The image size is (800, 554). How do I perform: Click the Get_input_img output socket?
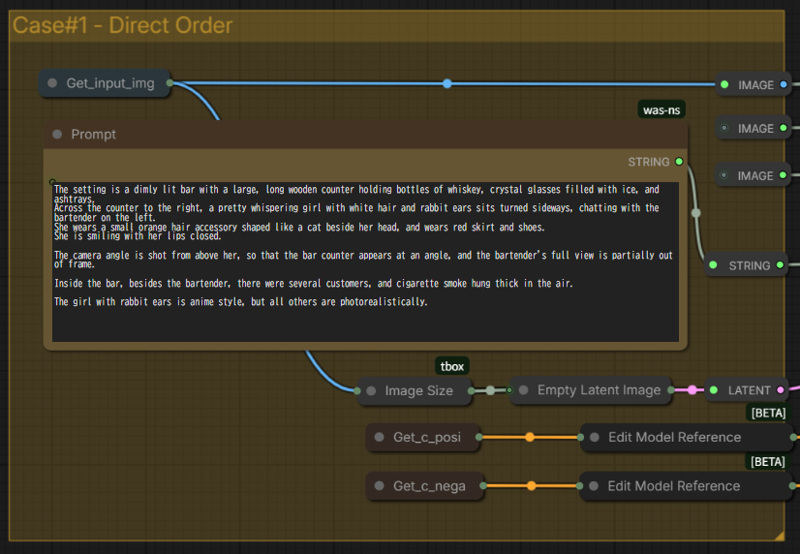click(169, 83)
